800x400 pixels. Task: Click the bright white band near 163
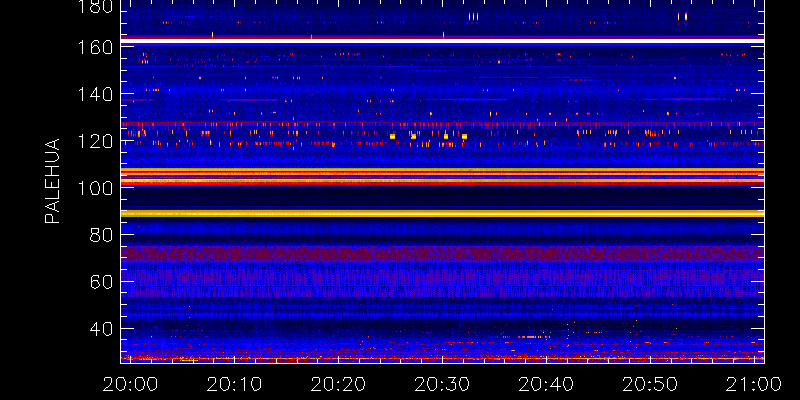pyautogui.click(x=442, y=41)
